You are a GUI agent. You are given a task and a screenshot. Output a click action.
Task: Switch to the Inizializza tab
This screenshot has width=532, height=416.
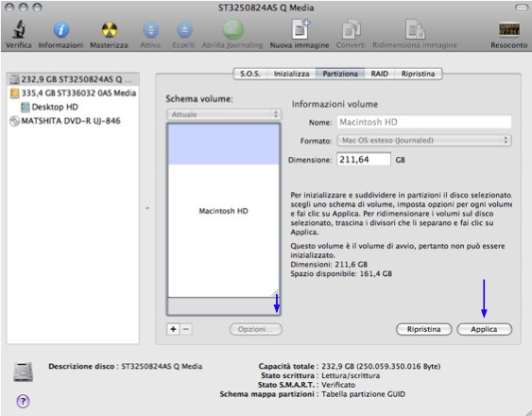pyautogui.click(x=291, y=74)
